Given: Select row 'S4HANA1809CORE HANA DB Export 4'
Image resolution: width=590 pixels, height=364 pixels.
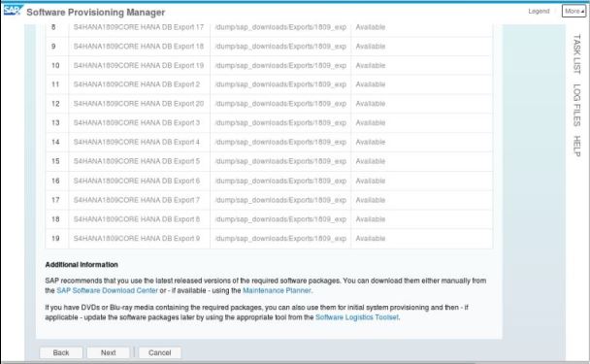Looking at the screenshot, I should [x=269, y=142].
